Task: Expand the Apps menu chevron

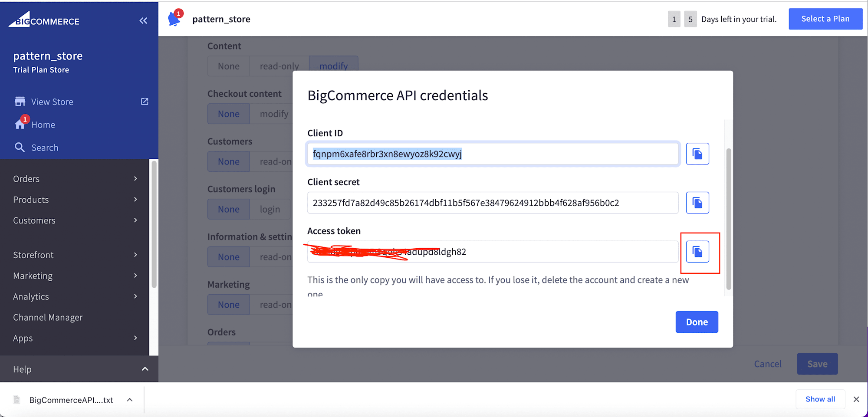Action: [x=135, y=338]
